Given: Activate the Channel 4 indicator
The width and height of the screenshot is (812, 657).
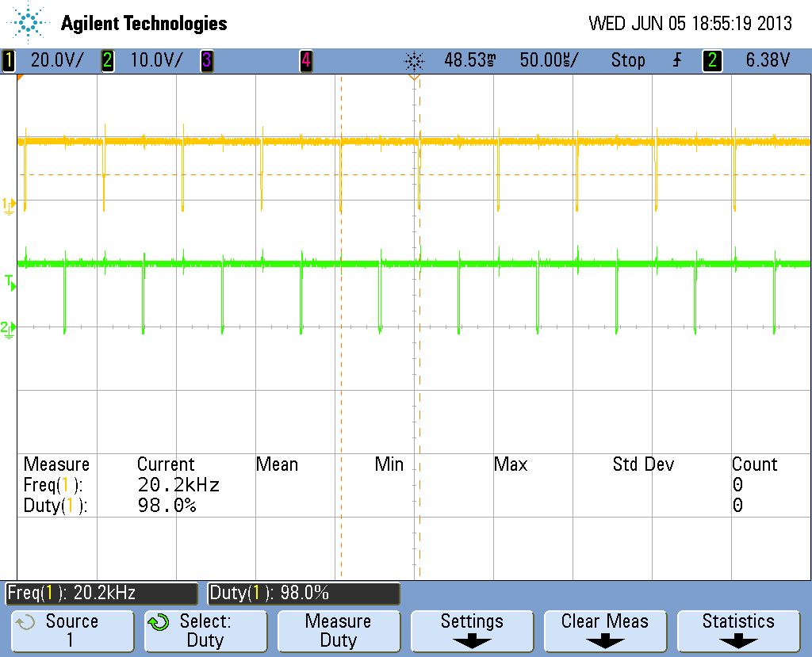Looking at the screenshot, I should [x=305, y=60].
